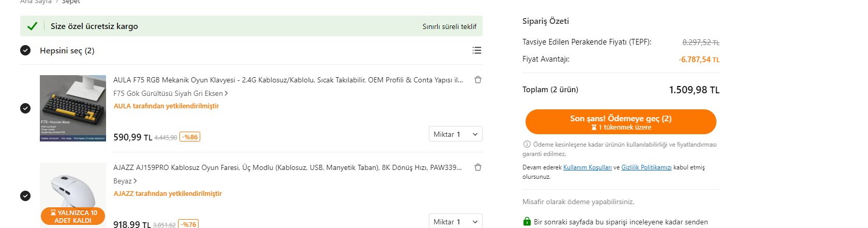This screenshot has height=228, width=868.
Task: Expand F75 Gök Gürültüsü Siyah variant selector
Action: 170,93
